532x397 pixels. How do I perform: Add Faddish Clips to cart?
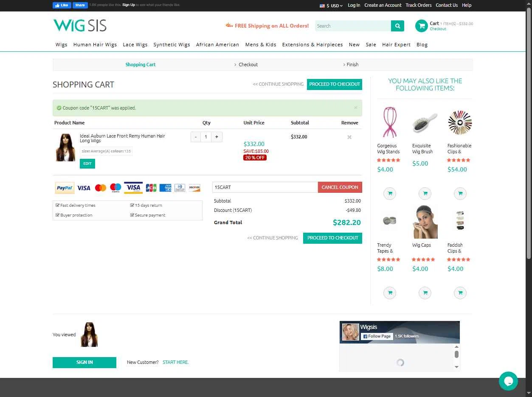click(460, 293)
